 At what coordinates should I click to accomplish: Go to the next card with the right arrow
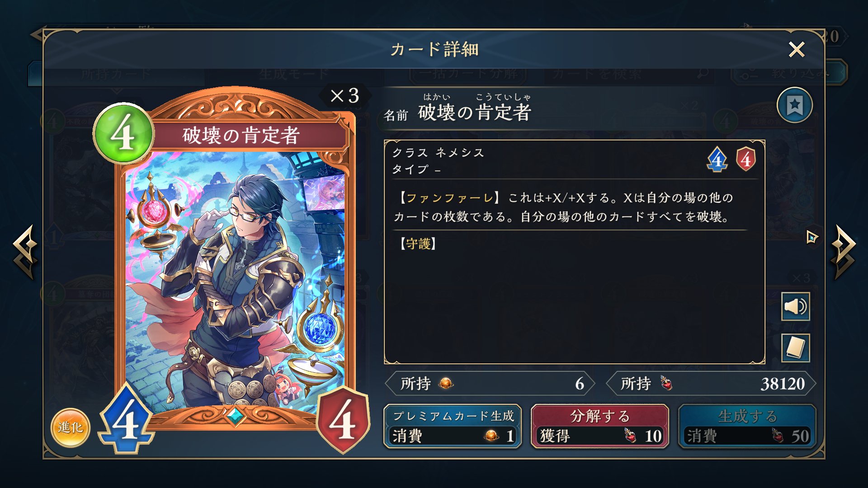(x=843, y=252)
